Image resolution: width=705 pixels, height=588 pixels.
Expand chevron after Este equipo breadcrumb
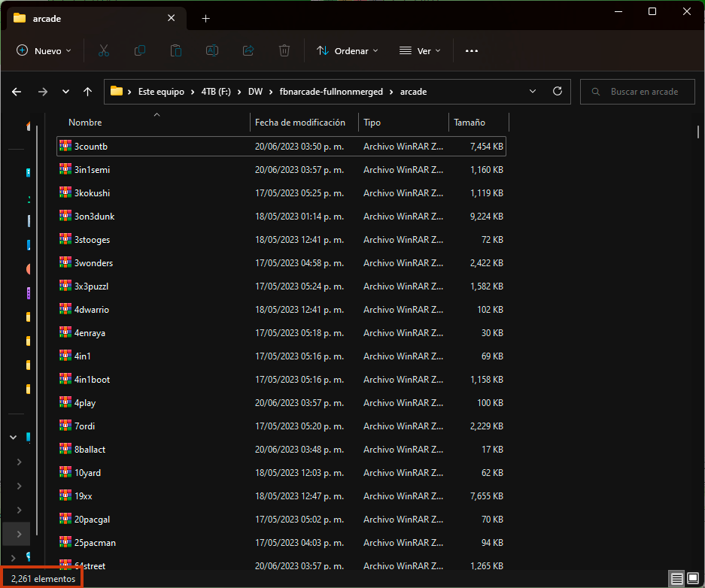(x=193, y=92)
